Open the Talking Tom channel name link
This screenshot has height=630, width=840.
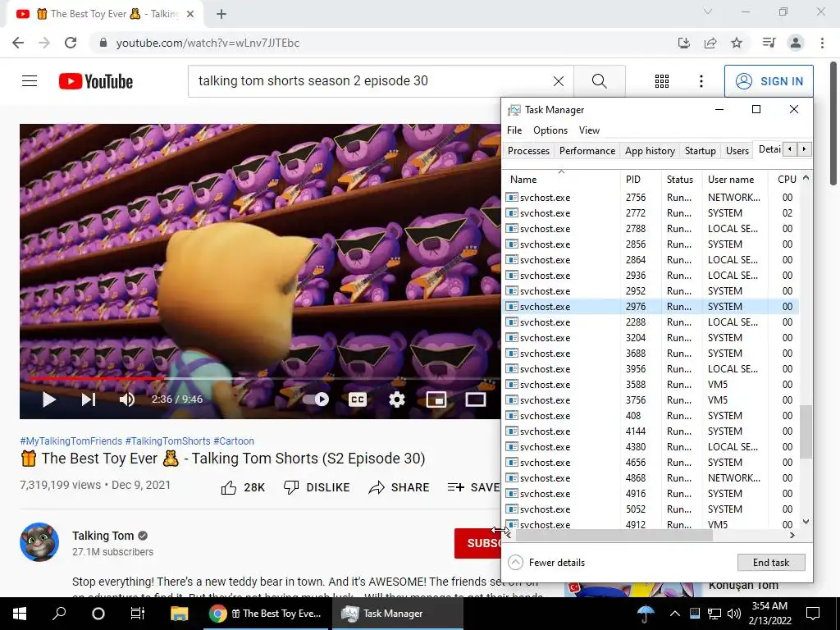[103, 536]
